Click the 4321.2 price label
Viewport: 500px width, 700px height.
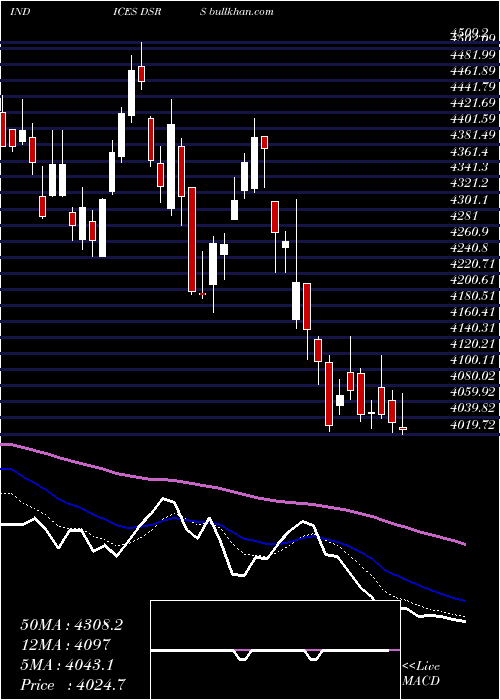pos(470,183)
